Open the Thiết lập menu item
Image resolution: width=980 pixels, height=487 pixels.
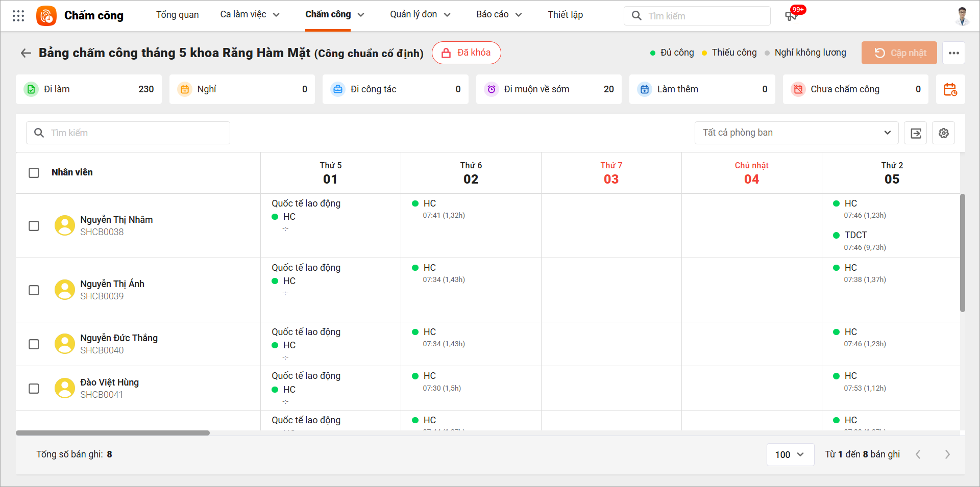(x=565, y=15)
